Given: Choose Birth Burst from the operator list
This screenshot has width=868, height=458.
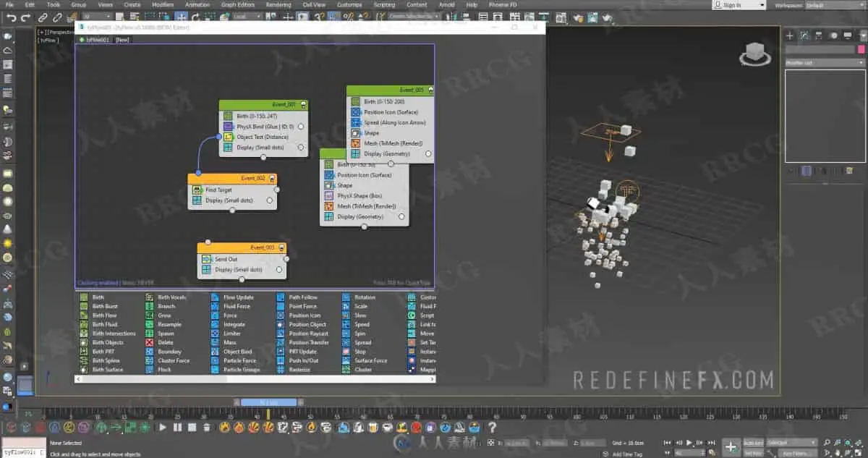Looking at the screenshot, I should pyautogui.click(x=99, y=306).
